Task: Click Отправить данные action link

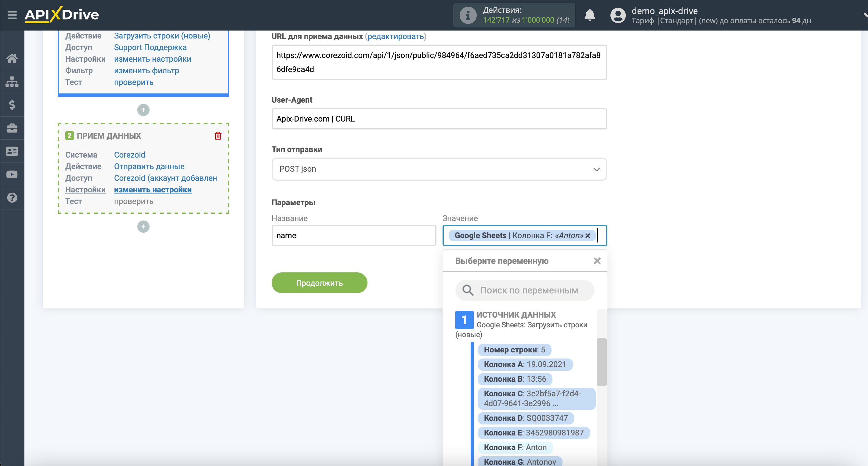Action: pyautogui.click(x=149, y=166)
